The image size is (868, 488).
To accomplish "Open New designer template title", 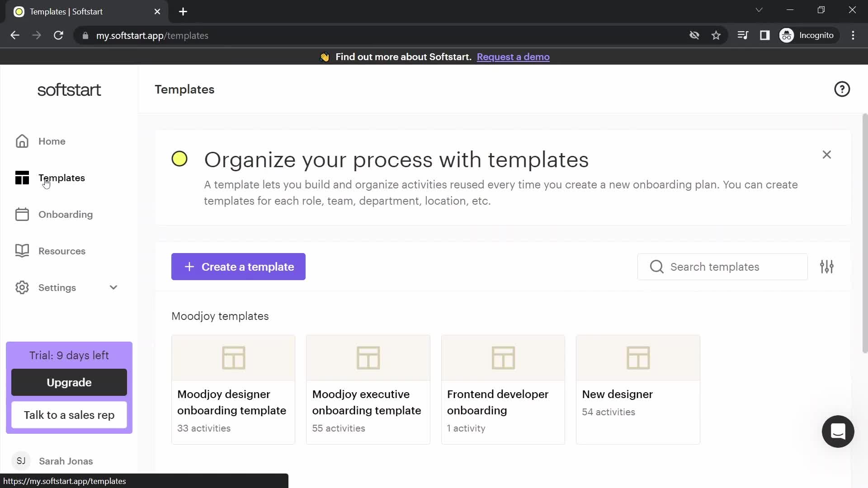I will pos(617,394).
